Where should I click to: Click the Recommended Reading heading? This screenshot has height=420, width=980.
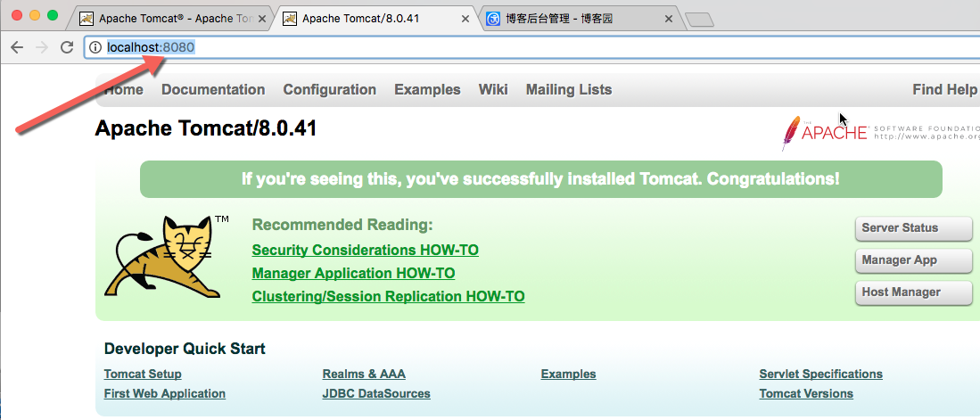(342, 225)
